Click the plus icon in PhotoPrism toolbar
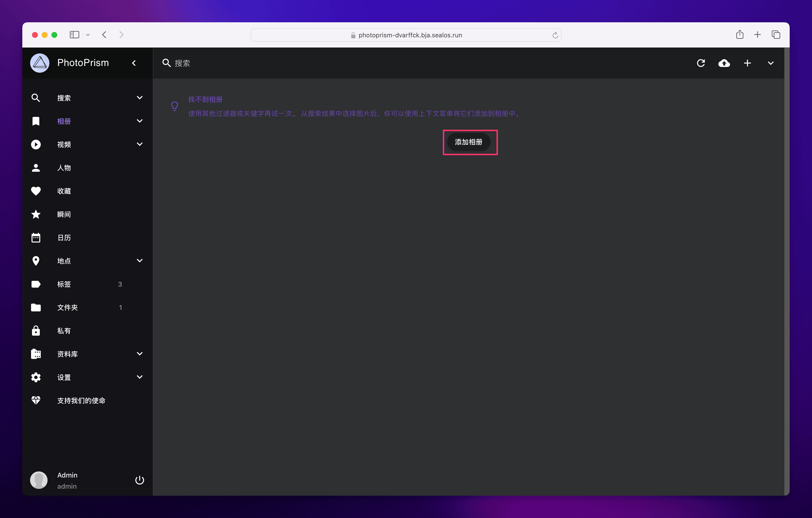 [747, 63]
